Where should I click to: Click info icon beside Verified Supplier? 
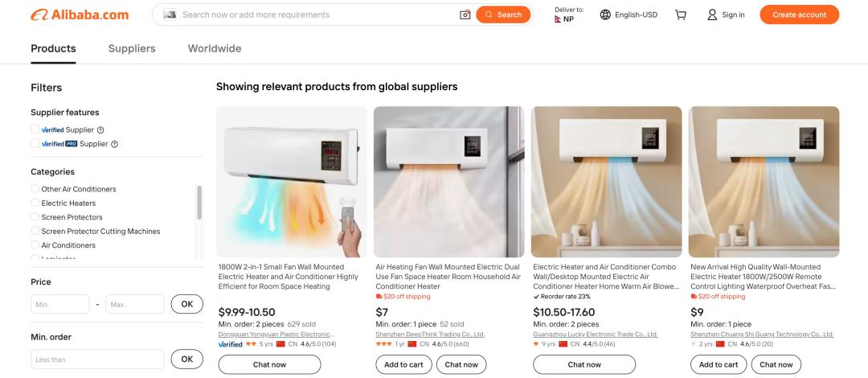[x=100, y=130]
